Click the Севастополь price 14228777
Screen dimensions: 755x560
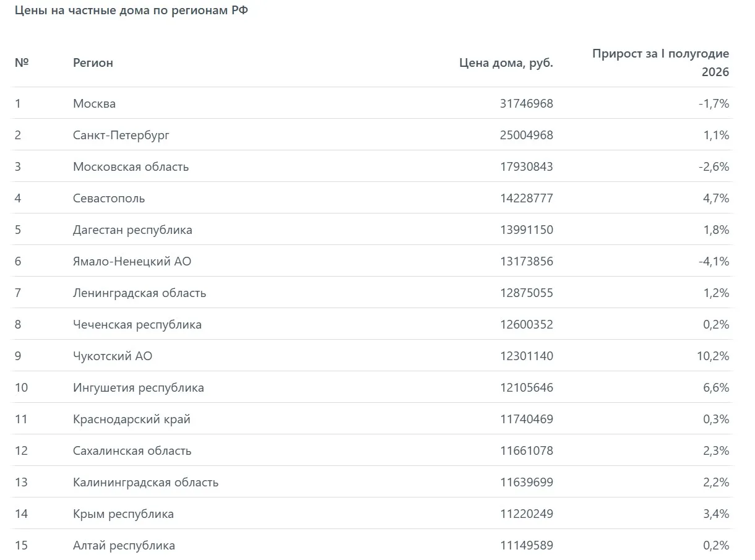[x=527, y=198]
